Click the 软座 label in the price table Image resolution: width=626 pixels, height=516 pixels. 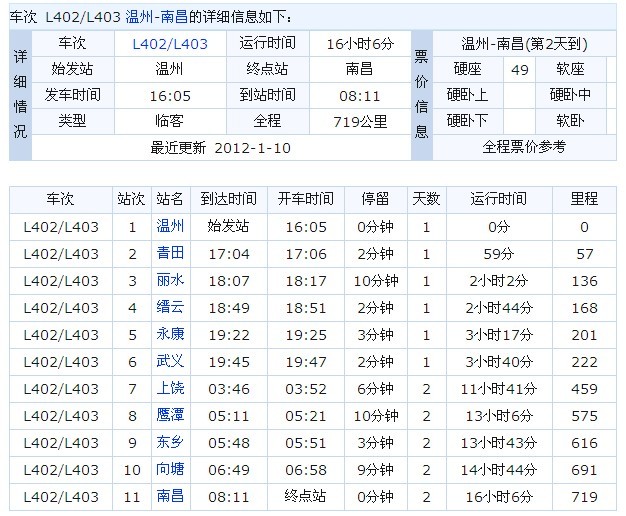click(x=570, y=69)
